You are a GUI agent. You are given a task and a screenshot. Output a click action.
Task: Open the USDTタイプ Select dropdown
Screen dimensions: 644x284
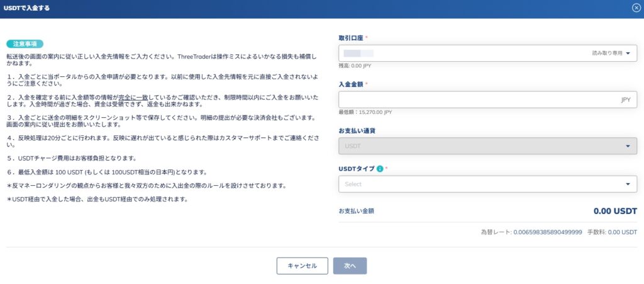click(487, 184)
